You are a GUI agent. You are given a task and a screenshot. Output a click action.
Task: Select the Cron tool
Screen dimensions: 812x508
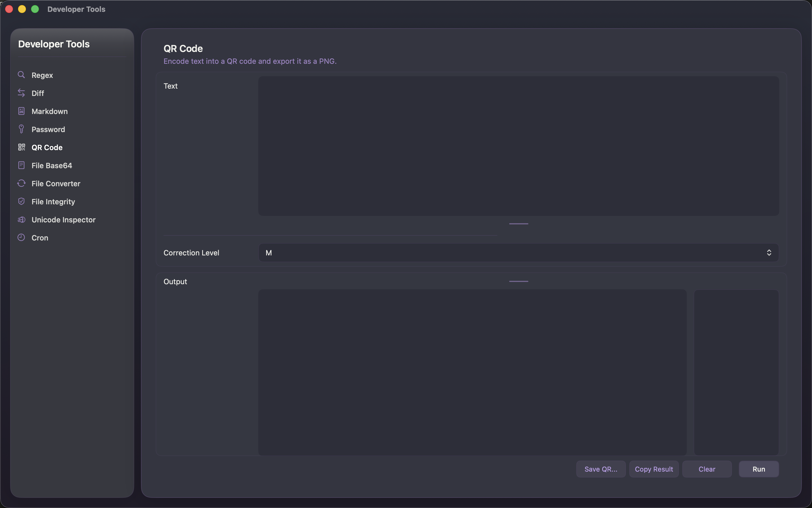72,238
